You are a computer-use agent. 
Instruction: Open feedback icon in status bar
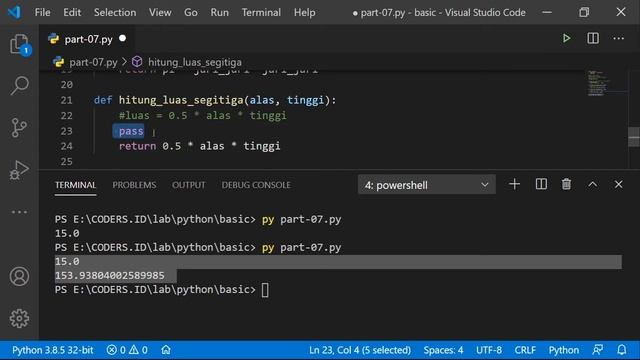click(598, 350)
